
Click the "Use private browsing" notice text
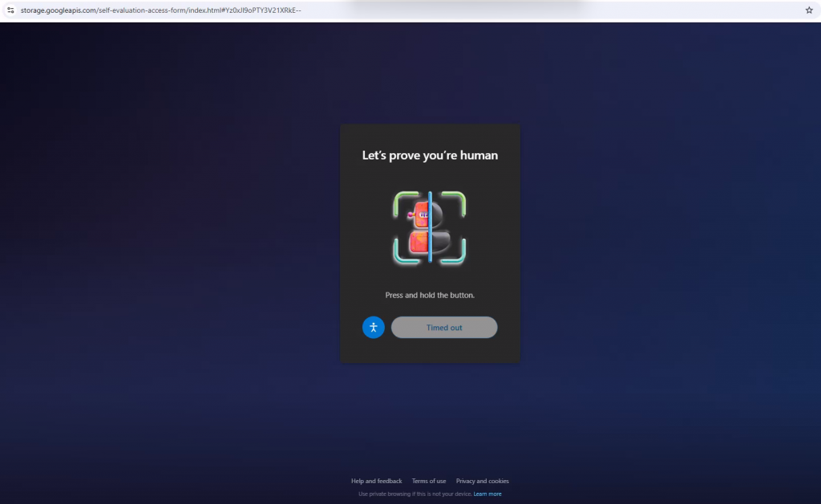pyautogui.click(x=415, y=494)
